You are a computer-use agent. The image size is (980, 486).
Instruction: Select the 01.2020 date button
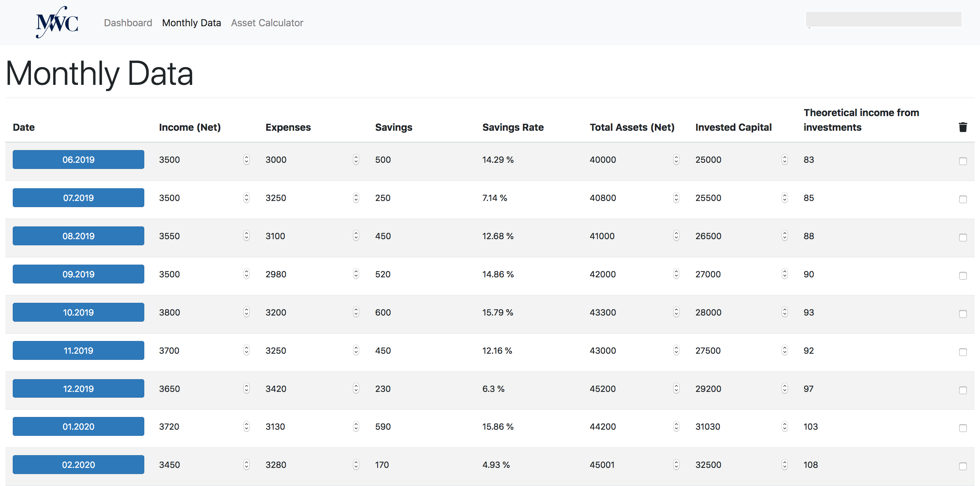click(78, 426)
